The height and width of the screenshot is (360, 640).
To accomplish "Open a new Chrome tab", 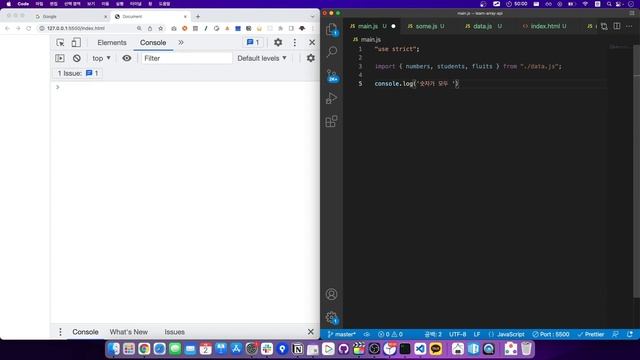I will pyautogui.click(x=198, y=16).
